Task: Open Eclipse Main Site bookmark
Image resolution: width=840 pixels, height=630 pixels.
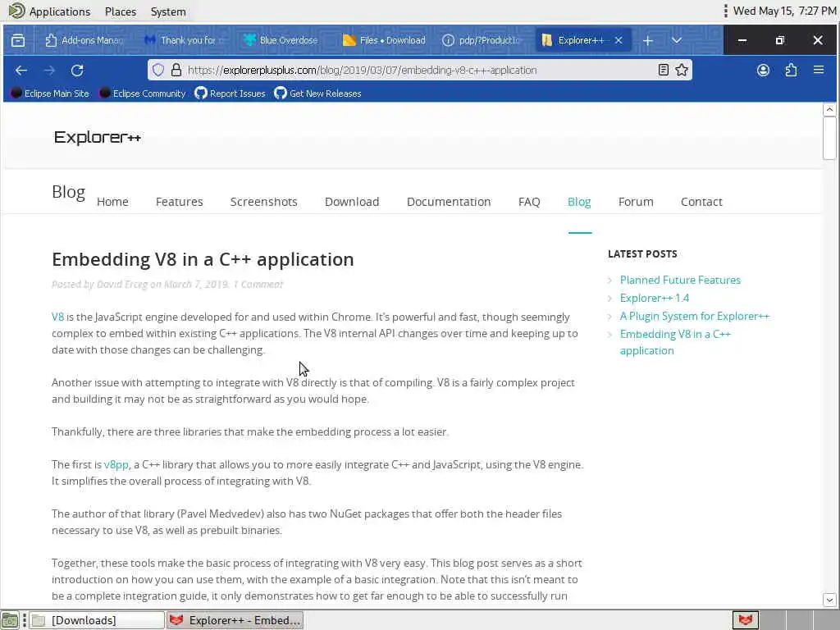Action: click(x=50, y=94)
